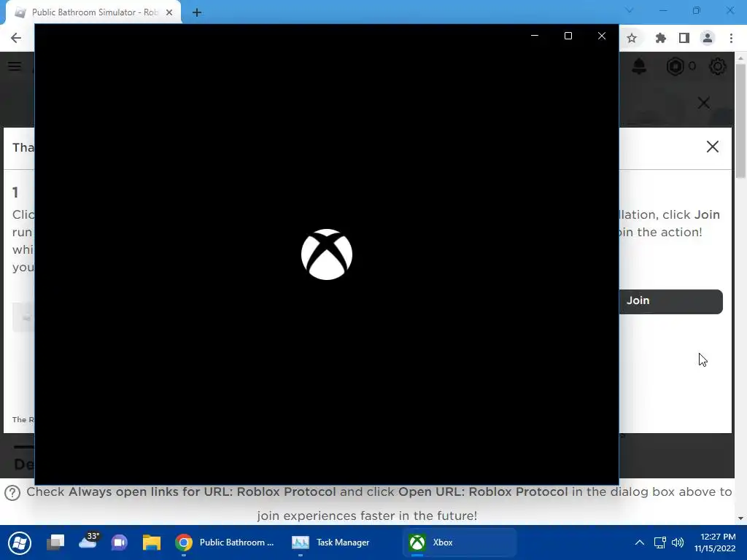Viewport: 747px width, 560px height.
Task: Open the weather widget showing 33°
Action: coord(89,540)
